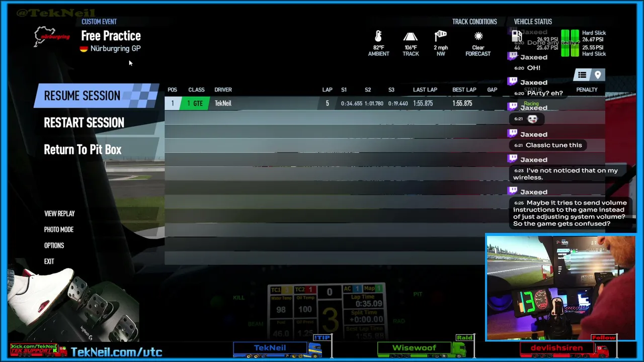Viewport: 644px width, 362px height.
Task: Click the LAST LAP column header
Action: tap(425, 90)
